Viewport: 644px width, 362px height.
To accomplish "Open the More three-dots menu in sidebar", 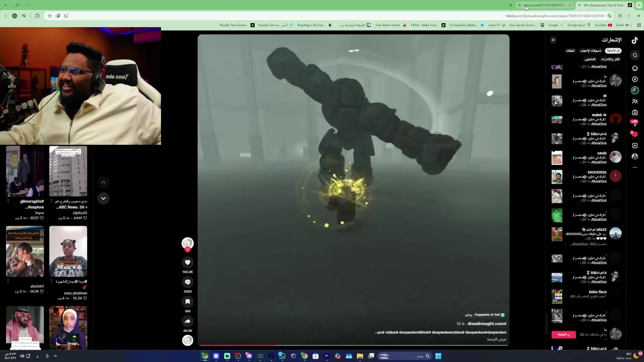I will [x=635, y=167].
